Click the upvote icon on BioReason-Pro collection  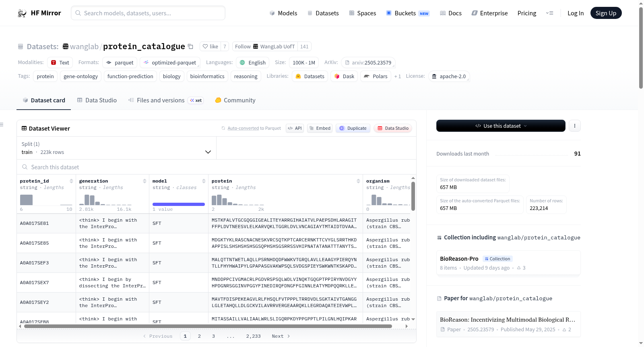click(x=519, y=268)
